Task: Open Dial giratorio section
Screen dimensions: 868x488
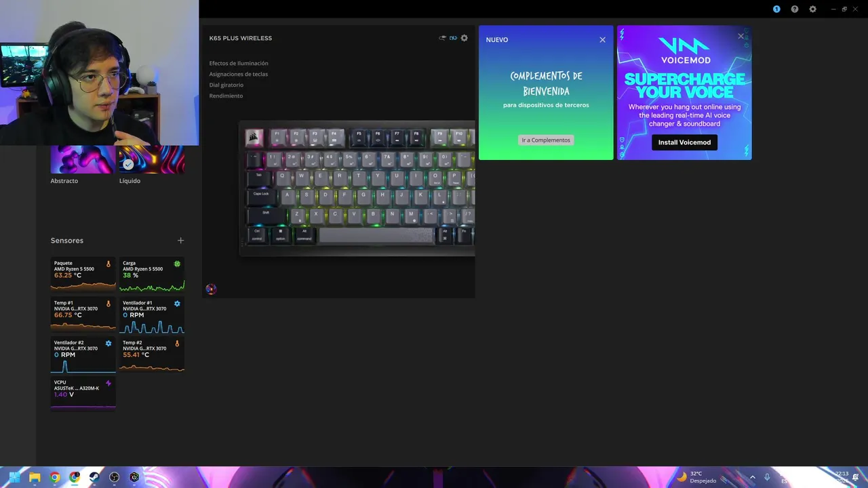Action: (226, 85)
